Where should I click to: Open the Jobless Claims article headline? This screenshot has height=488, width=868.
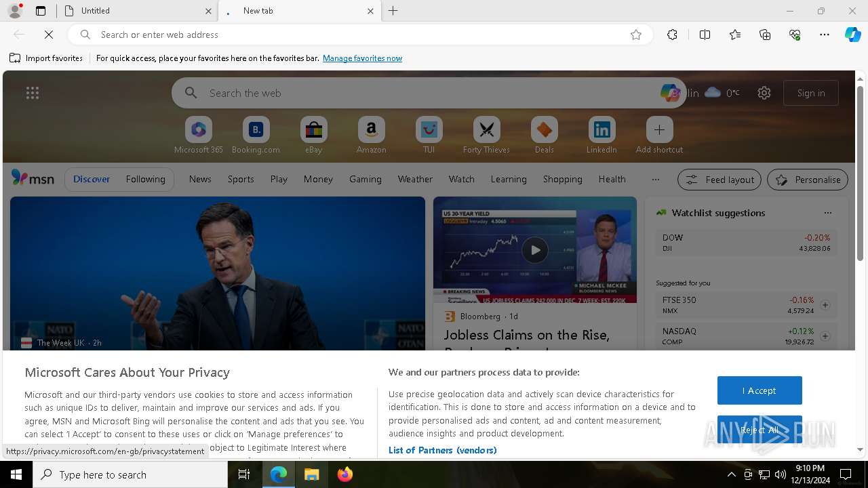(x=527, y=341)
